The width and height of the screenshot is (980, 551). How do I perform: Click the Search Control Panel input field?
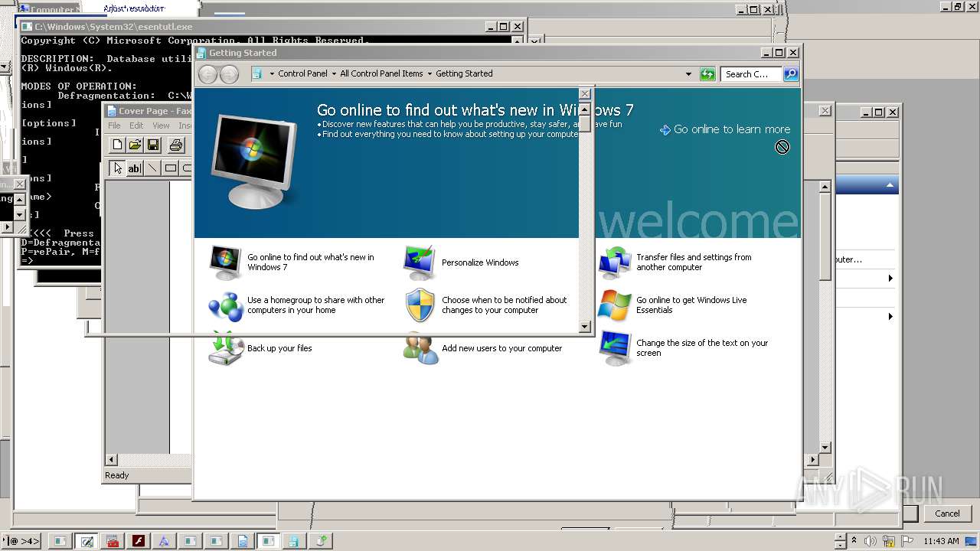[751, 74]
